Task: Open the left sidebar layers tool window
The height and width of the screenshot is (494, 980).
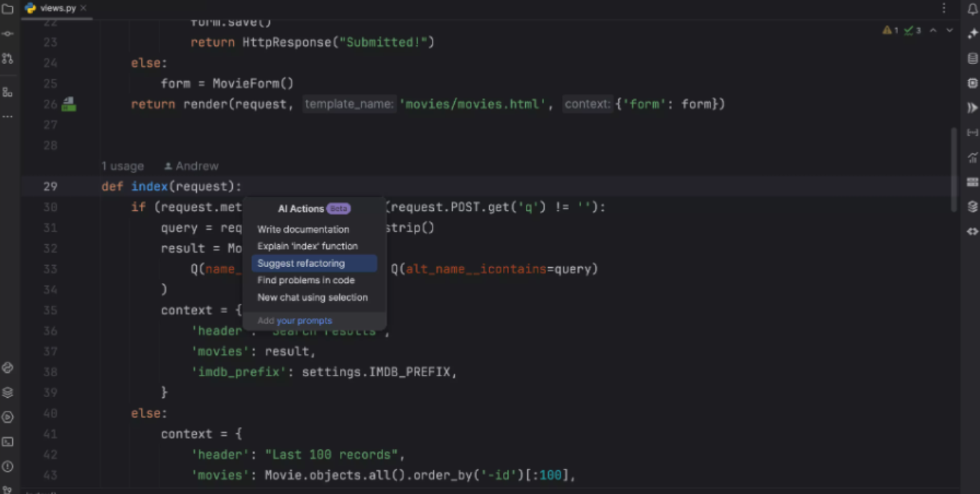Action: 7,392
